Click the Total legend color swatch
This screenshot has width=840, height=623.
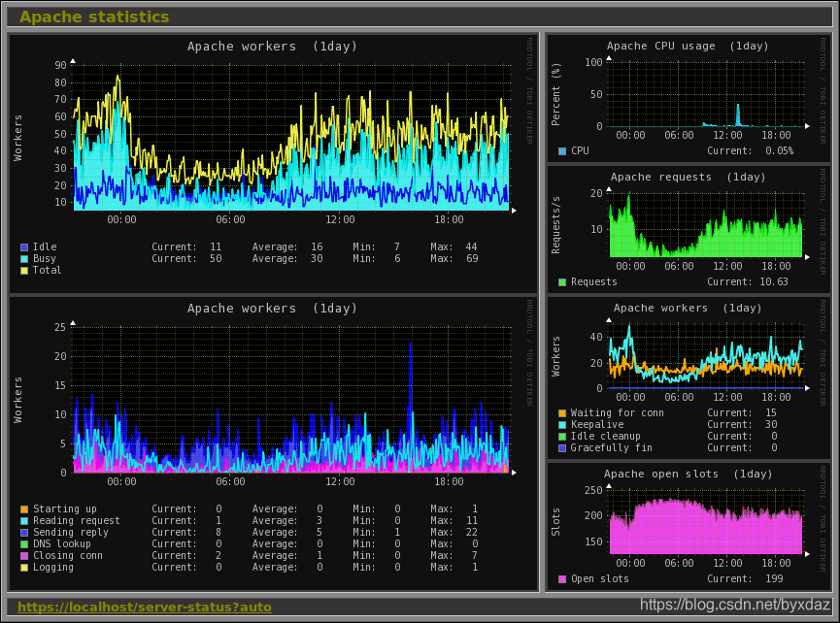pos(24,271)
